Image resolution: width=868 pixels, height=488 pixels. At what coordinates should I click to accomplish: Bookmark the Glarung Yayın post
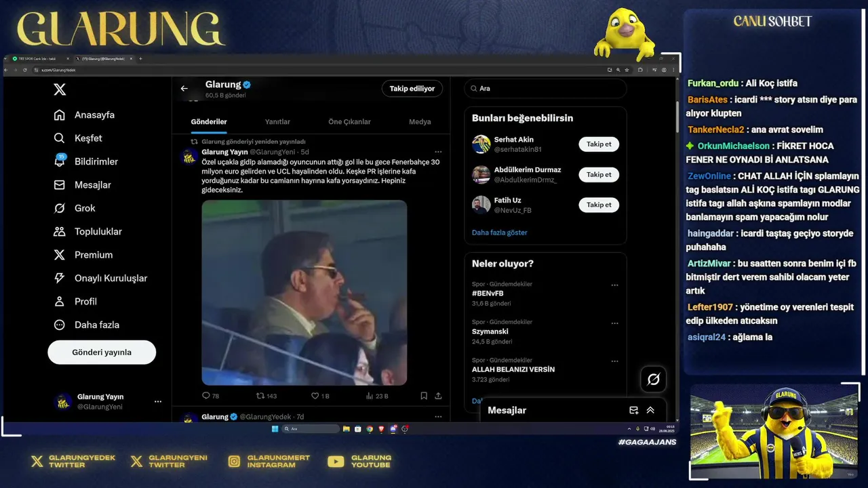pos(424,396)
